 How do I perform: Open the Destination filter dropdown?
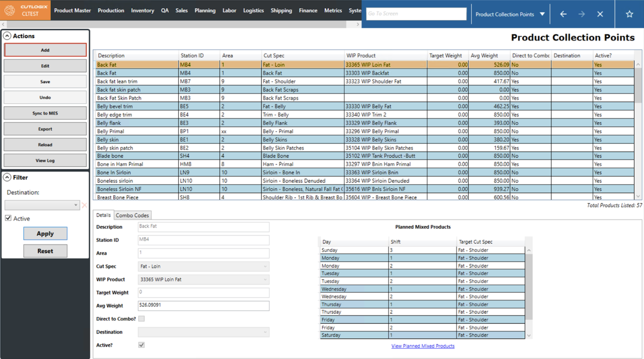tap(42, 205)
